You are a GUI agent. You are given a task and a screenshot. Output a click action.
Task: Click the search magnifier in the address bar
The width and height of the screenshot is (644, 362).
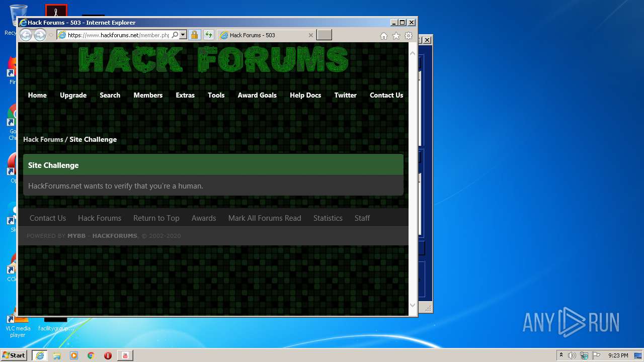[x=175, y=35]
